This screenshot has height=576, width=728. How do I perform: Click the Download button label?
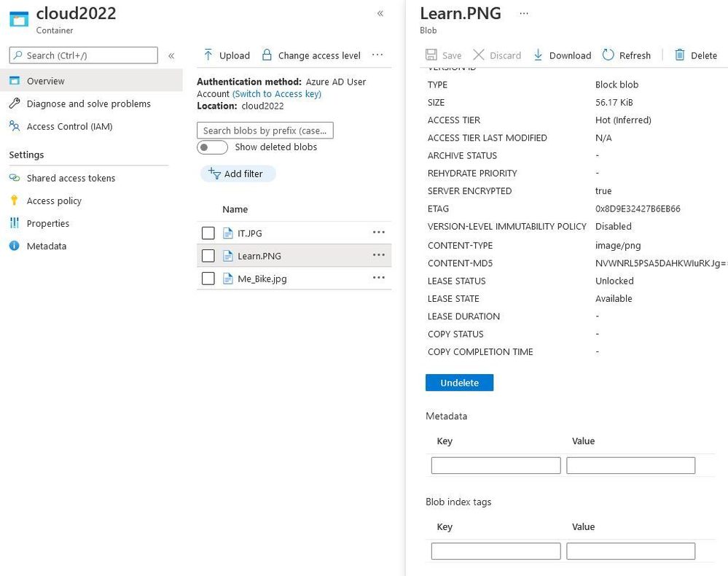click(x=570, y=55)
